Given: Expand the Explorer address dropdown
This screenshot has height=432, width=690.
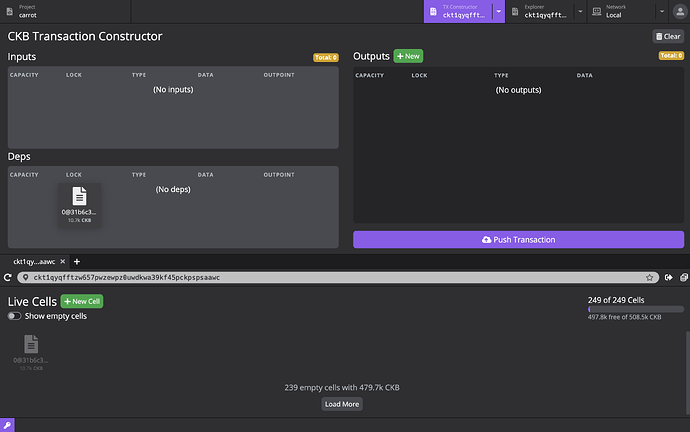Looking at the screenshot, I should pos(580,11).
